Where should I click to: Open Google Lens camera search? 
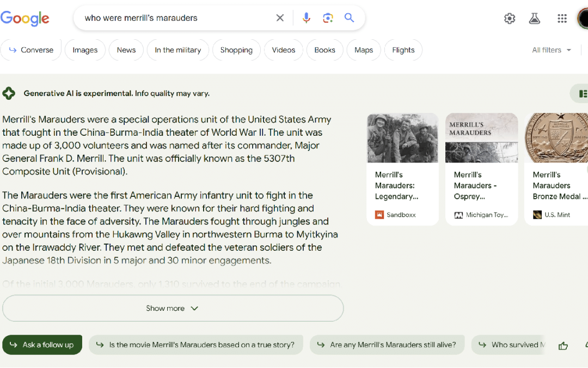328,17
